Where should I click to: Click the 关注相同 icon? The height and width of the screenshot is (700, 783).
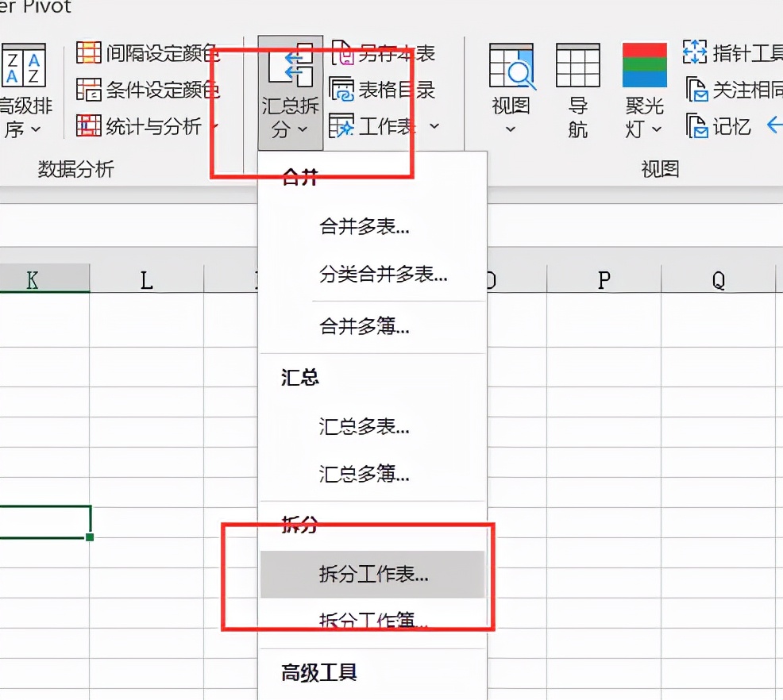[696, 90]
